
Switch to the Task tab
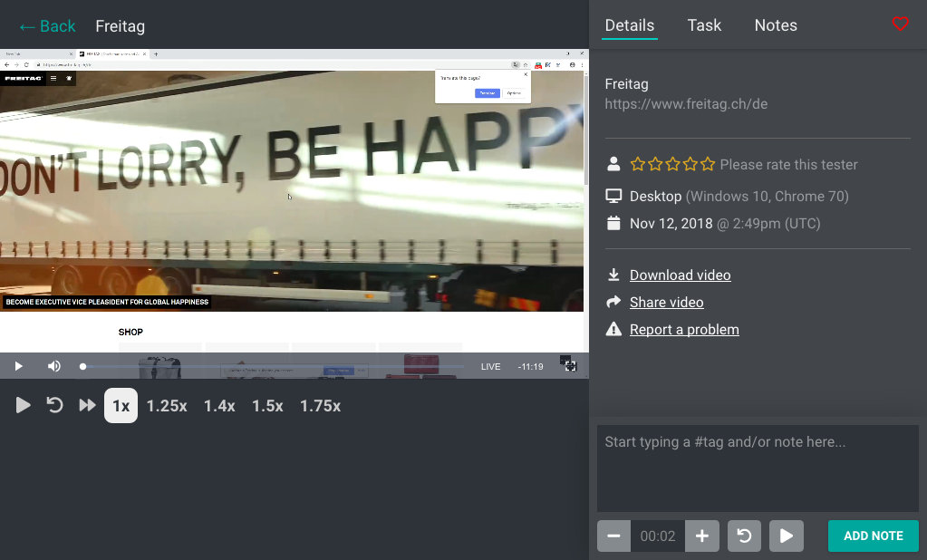(x=704, y=25)
